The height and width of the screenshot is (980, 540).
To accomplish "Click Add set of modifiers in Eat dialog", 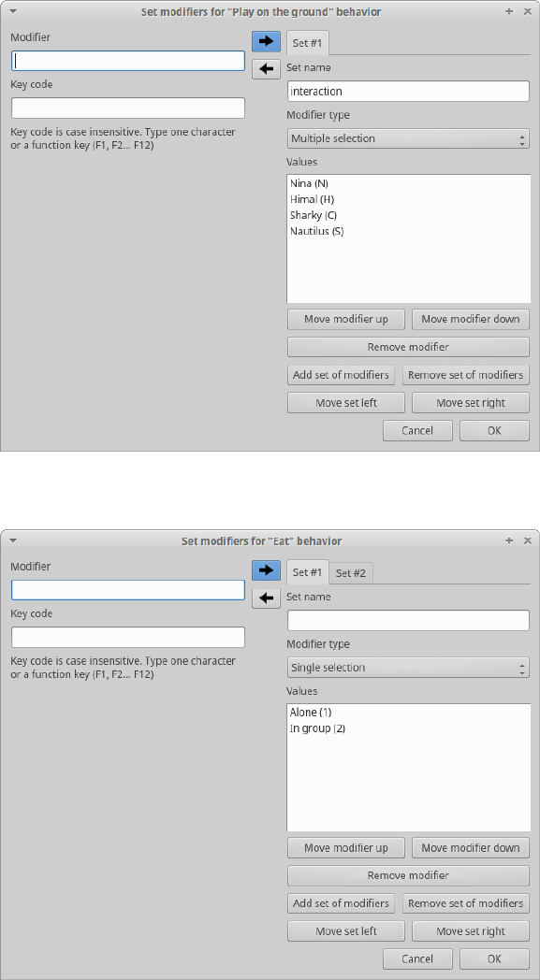I will coord(341,903).
